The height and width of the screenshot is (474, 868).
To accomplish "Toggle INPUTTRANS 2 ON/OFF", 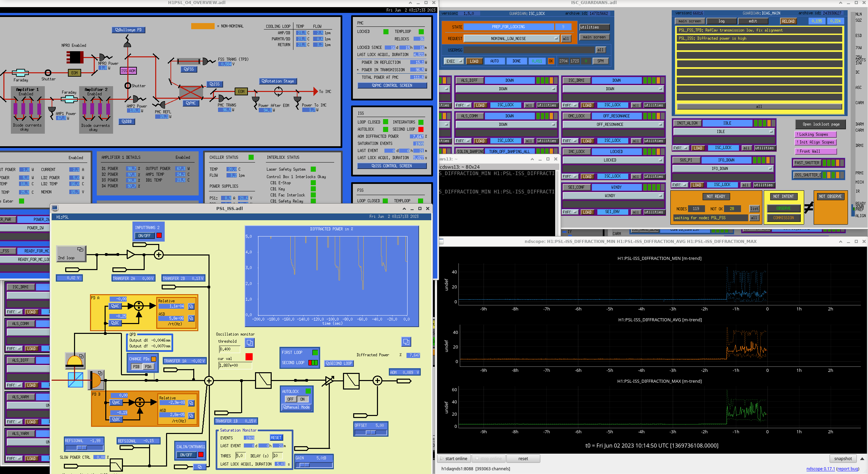I will (x=144, y=236).
